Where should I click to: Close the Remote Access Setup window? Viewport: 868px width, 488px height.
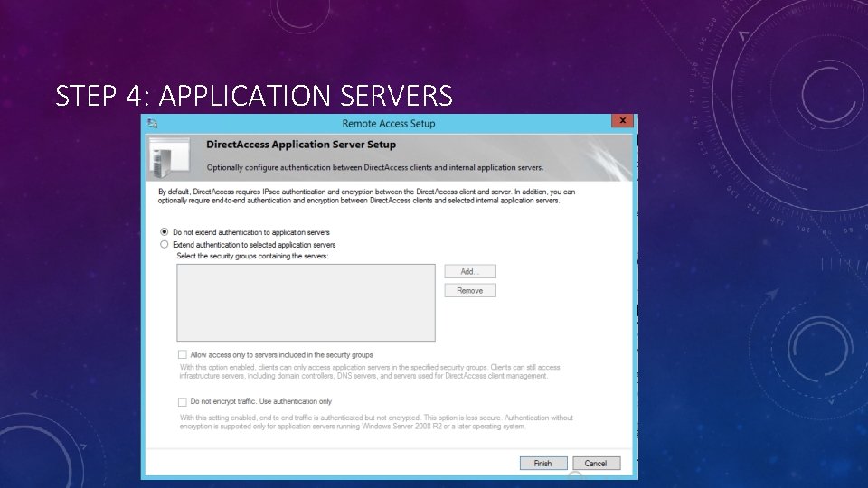(x=622, y=120)
